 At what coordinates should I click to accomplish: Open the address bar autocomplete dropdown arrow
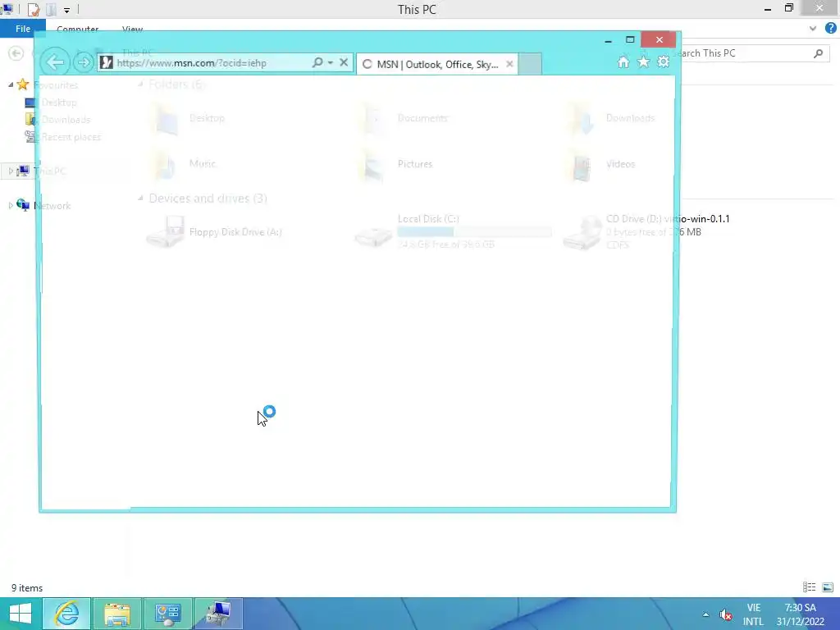coord(331,62)
